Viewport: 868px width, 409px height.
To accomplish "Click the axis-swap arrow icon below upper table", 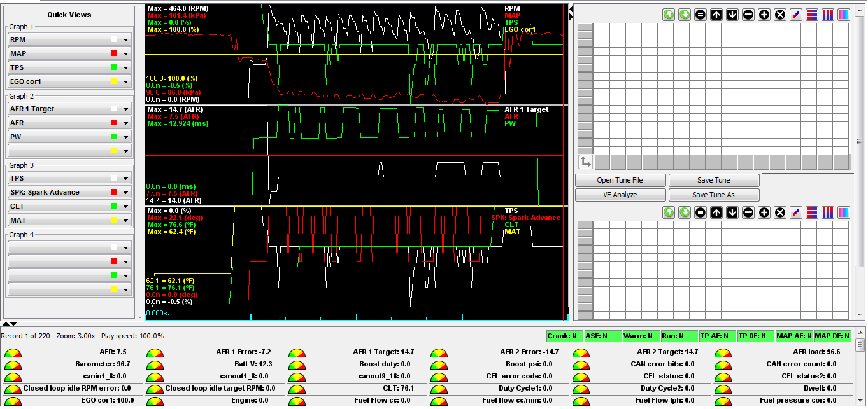I will click(585, 162).
